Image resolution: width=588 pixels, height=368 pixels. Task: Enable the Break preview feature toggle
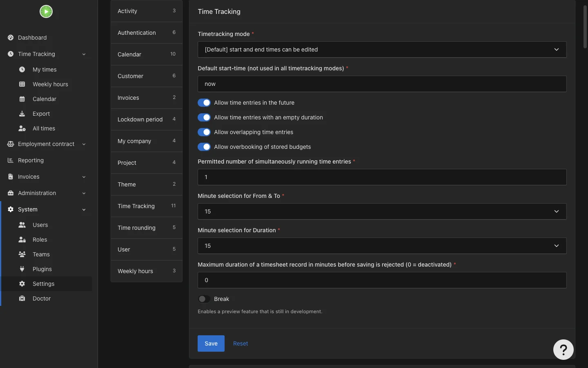pos(204,299)
